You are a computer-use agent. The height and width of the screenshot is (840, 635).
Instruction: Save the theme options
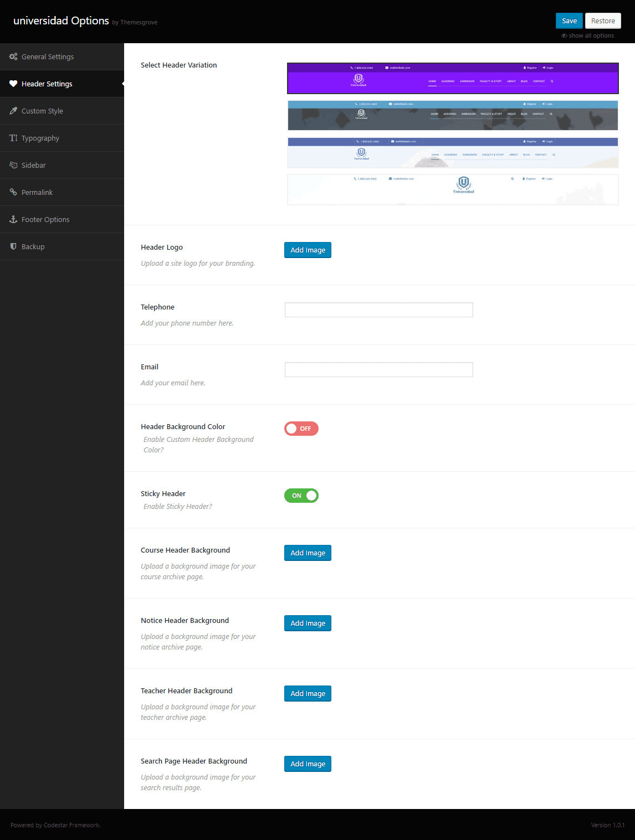point(569,20)
